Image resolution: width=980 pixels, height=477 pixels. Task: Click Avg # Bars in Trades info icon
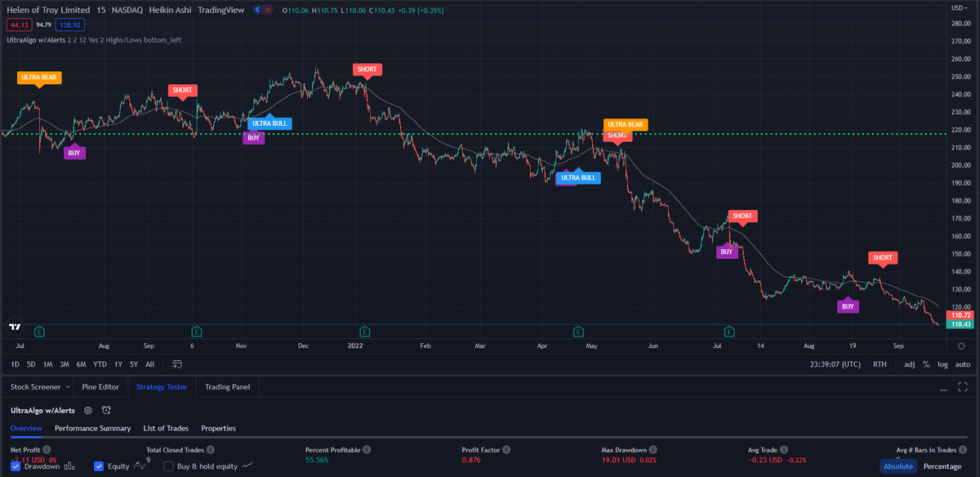click(962, 450)
